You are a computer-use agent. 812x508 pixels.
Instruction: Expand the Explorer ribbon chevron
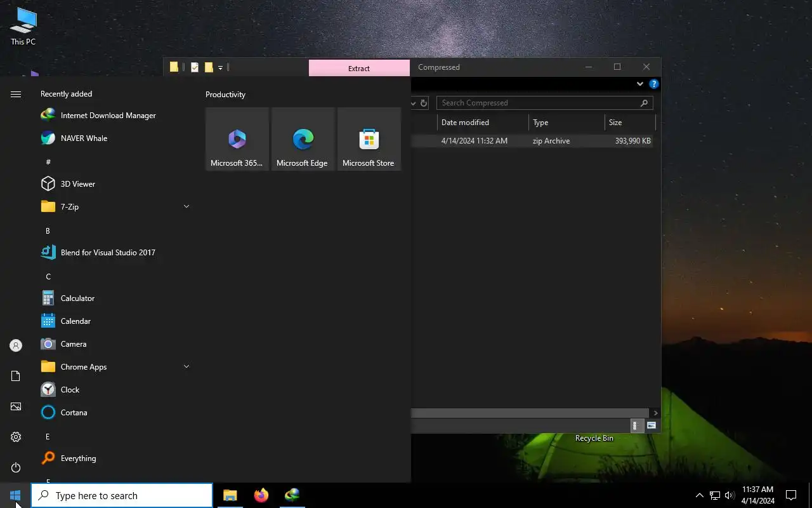tap(640, 84)
